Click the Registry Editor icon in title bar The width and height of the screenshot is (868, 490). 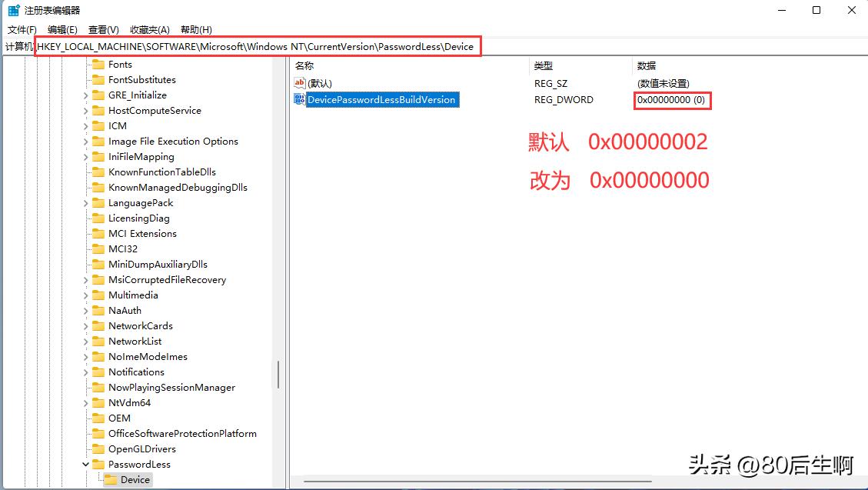pyautogui.click(x=13, y=10)
